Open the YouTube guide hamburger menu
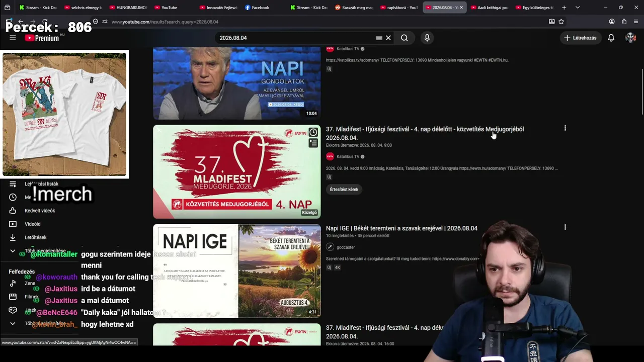644x362 pixels. tap(13, 38)
